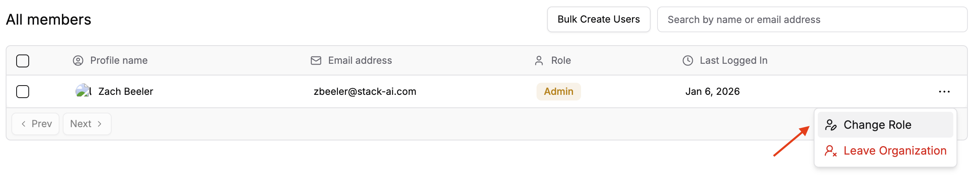980x180 pixels.
Task: Click the Profile name column header
Action: (119, 61)
